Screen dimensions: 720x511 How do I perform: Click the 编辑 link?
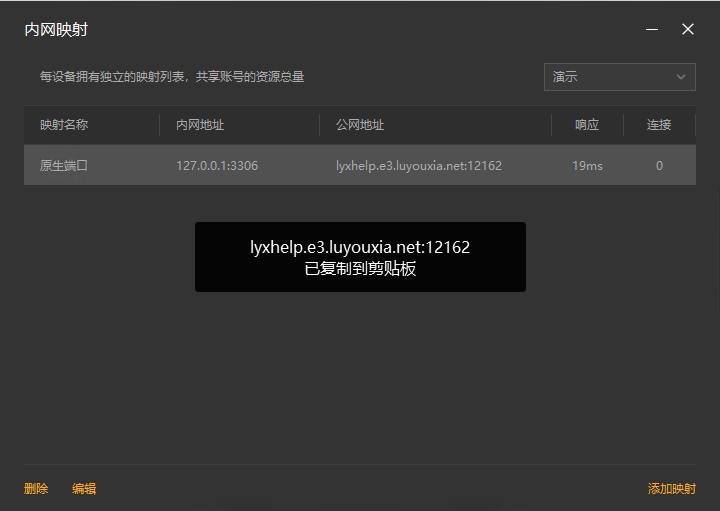tap(84, 489)
